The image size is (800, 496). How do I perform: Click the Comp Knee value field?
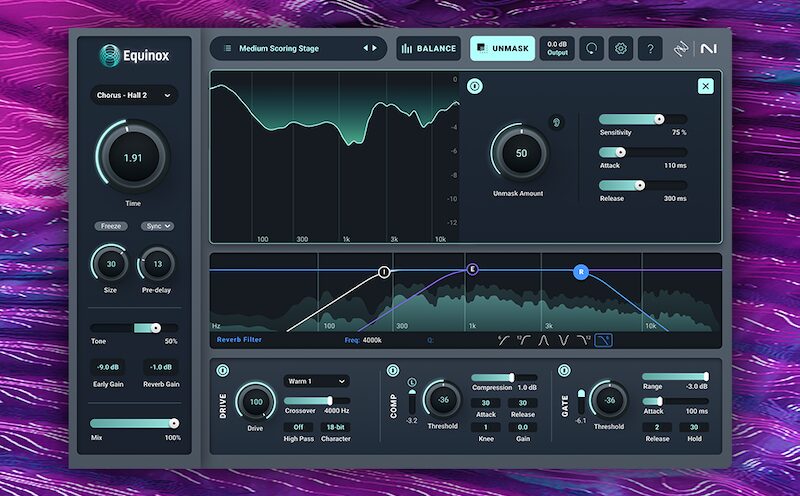click(x=486, y=427)
